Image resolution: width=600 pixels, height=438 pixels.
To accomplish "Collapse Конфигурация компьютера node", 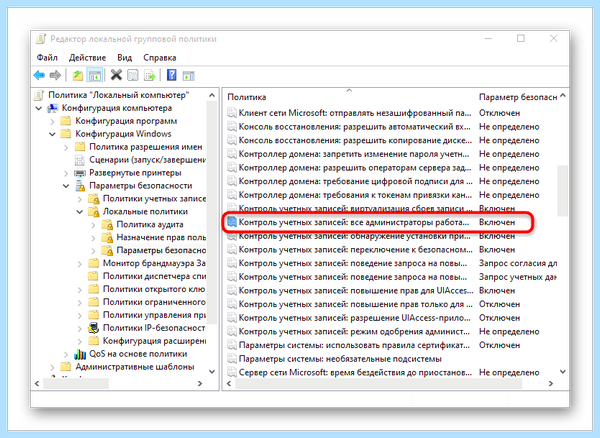I will pos(39,109).
